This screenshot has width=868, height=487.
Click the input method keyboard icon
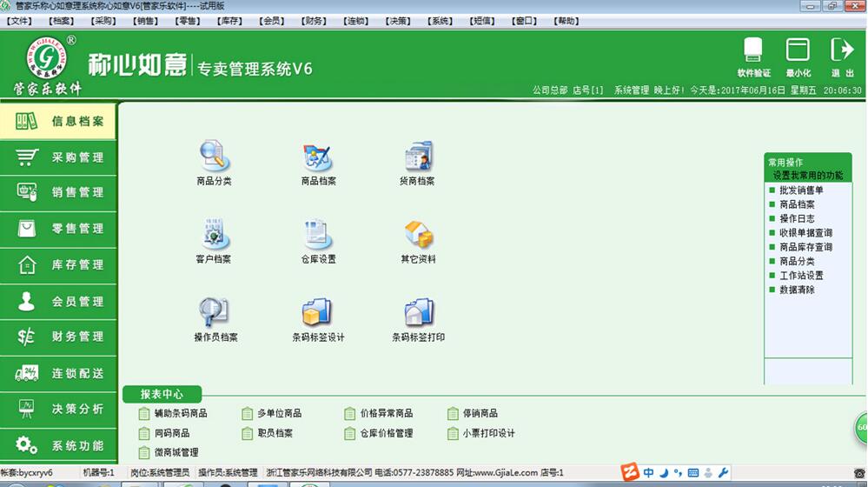693,472
